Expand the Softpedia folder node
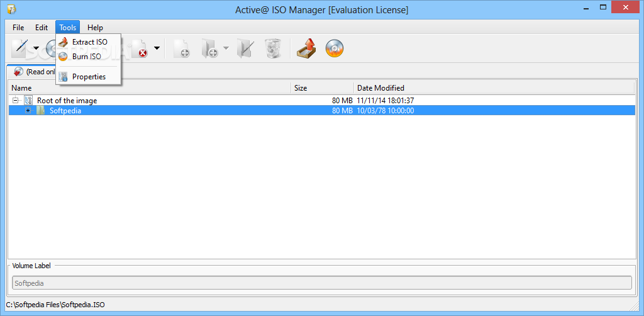644x316 pixels. tap(28, 111)
